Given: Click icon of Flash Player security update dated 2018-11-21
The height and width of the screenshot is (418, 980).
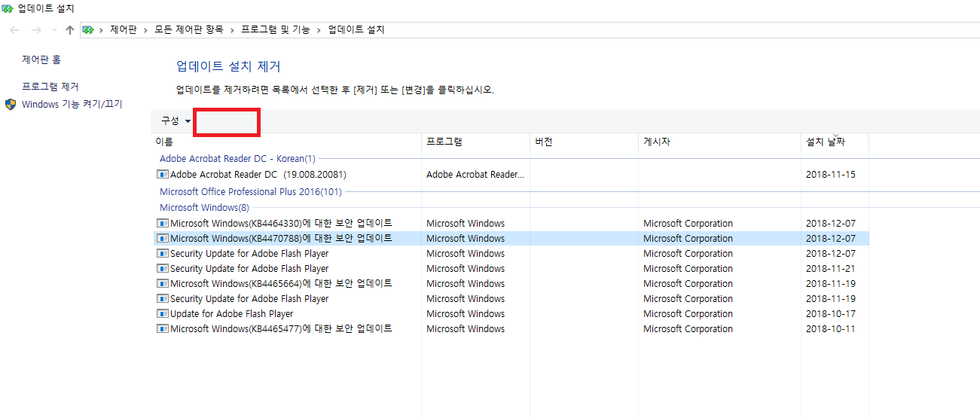Looking at the screenshot, I should tap(163, 269).
